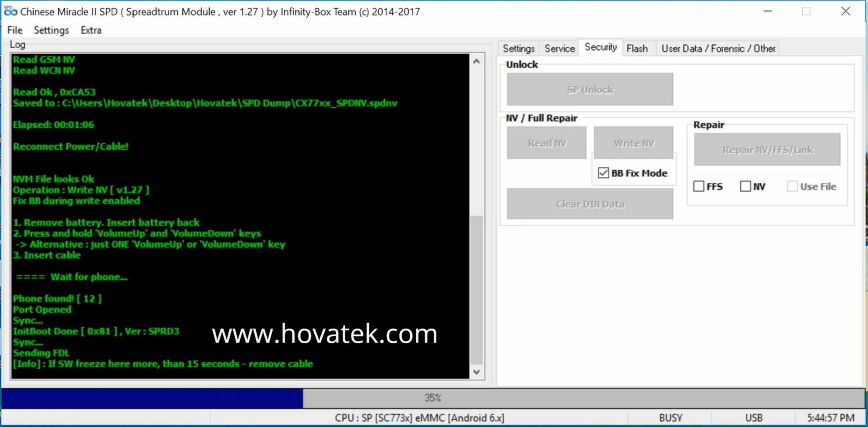Click the Repair NV/FFS/Link button
The width and height of the screenshot is (868, 427).
(x=767, y=150)
